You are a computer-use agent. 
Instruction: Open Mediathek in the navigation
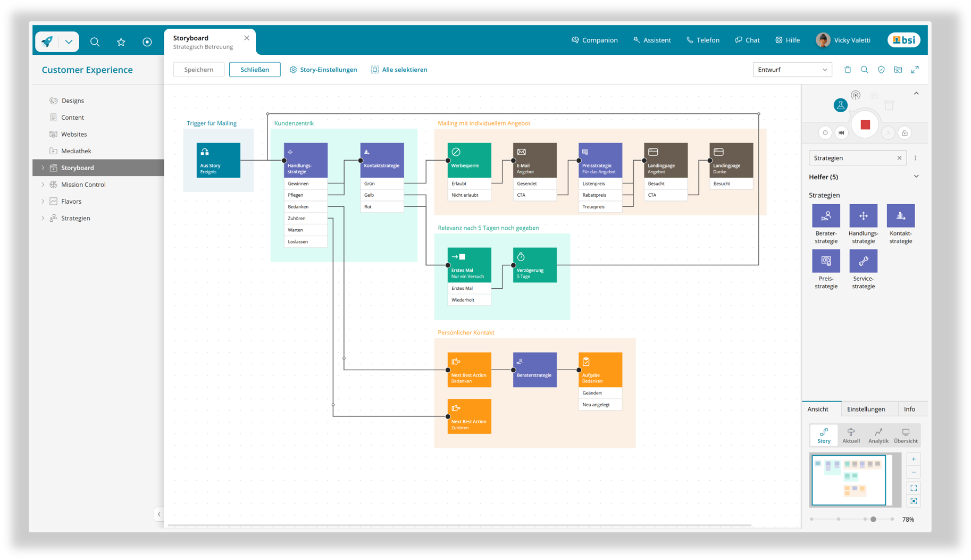pos(76,151)
